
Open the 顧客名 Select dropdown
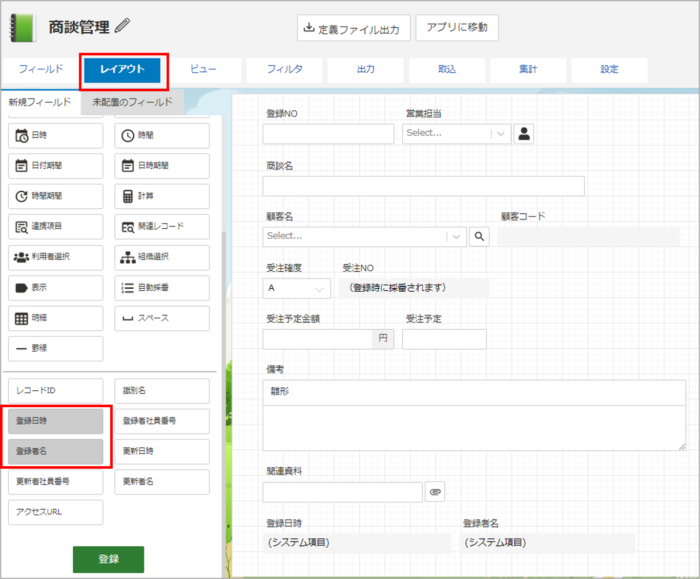(365, 237)
